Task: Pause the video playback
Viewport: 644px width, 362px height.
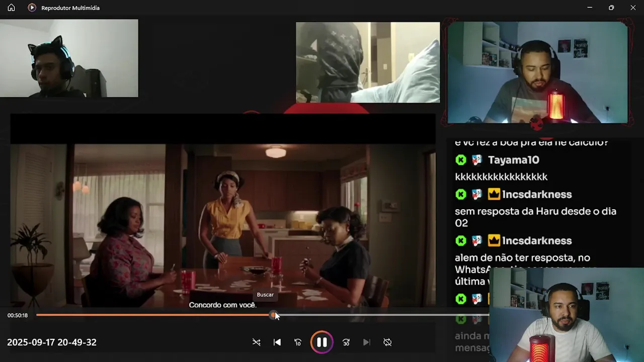Action: click(321, 342)
